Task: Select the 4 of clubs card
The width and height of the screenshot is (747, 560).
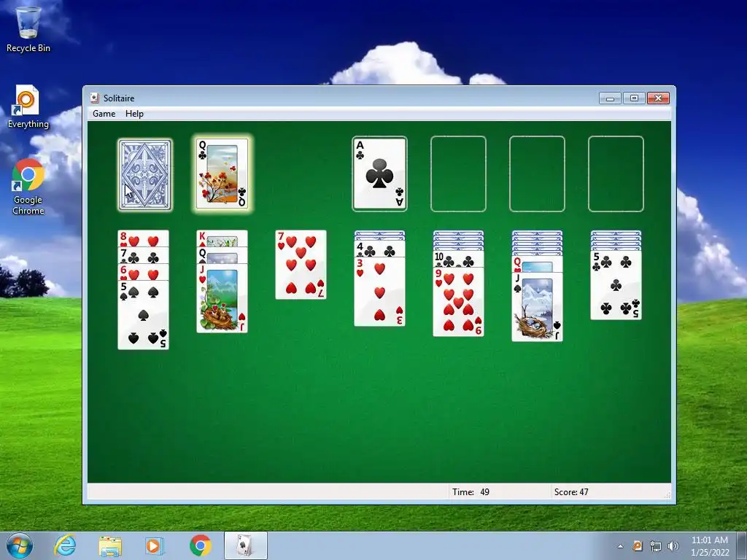Action: point(379,249)
